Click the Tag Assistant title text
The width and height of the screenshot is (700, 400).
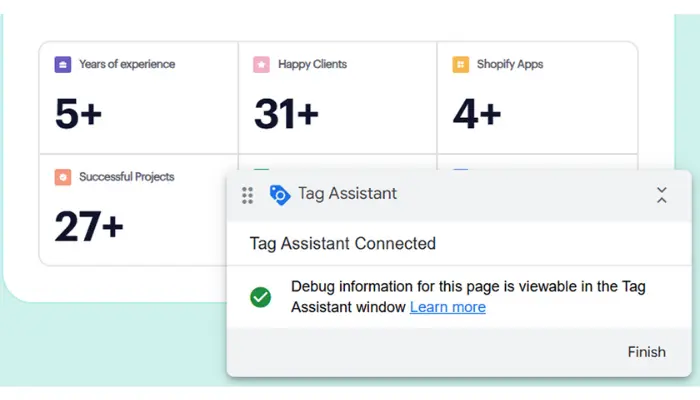tap(347, 194)
